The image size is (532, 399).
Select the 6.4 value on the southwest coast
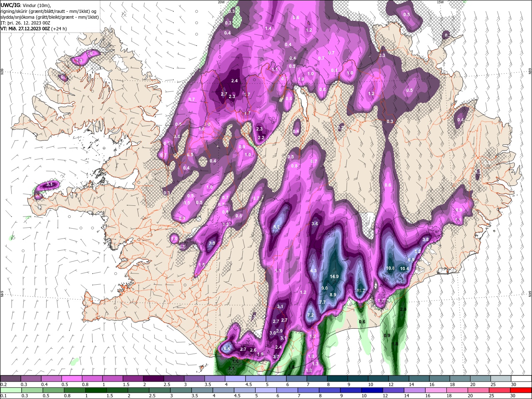click(227, 348)
